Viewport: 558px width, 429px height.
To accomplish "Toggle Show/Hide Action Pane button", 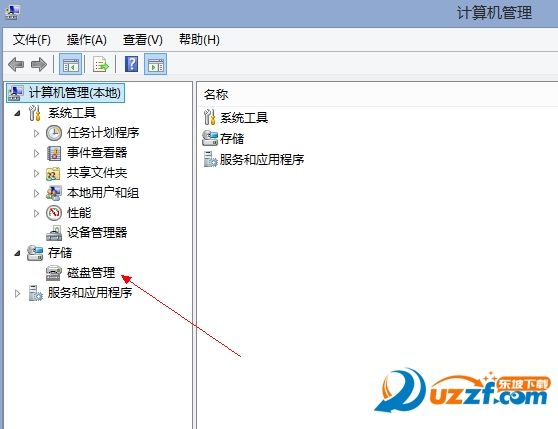I will [156, 64].
